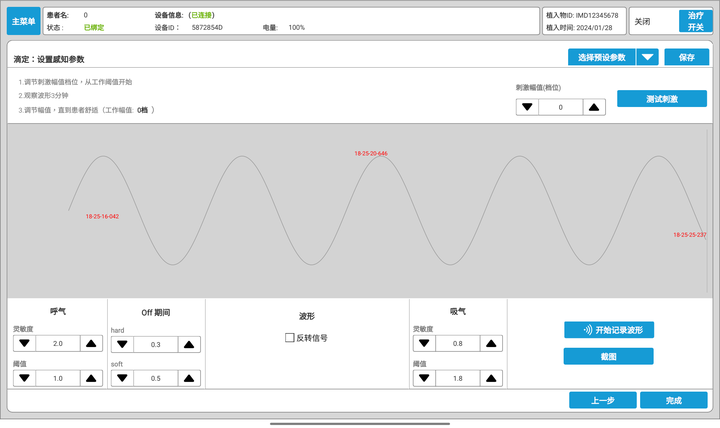720x428 pixels.
Task: Click the 吸气 阈值 value field
Action: coord(458,379)
